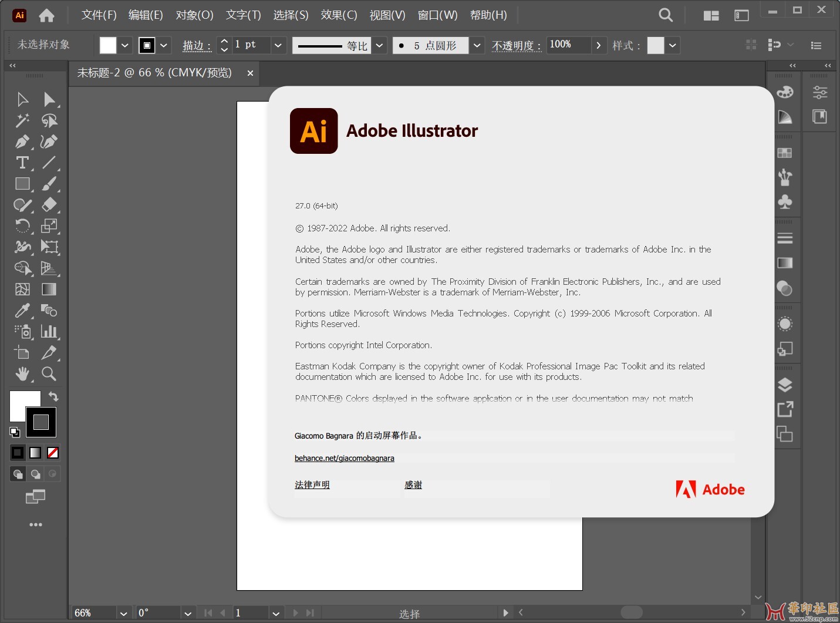Select the Gradient tool
The width and height of the screenshot is (840, 623).
click(x=49, y=289)
